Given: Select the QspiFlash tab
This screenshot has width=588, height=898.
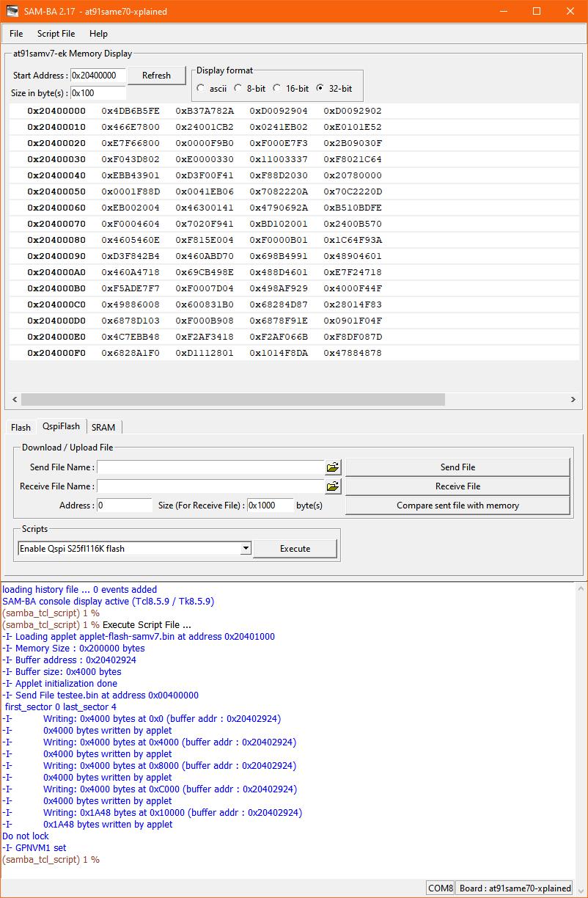Looking at the screenshot, I should coord(61,426).
